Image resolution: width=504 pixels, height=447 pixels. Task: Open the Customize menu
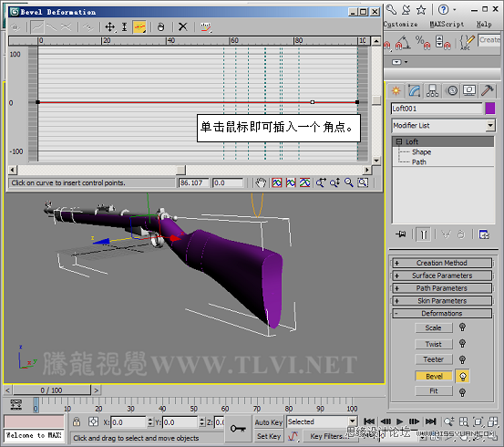click(x=400, y=24)
